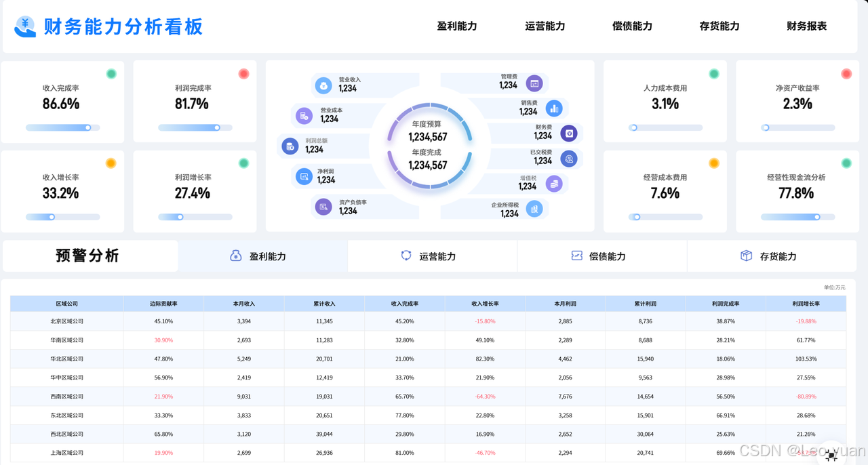Viewport: 868px width, 465px height.
Task: Switch to 偿债能力 warning analysis tab
Action: click(x=602, y=256)
